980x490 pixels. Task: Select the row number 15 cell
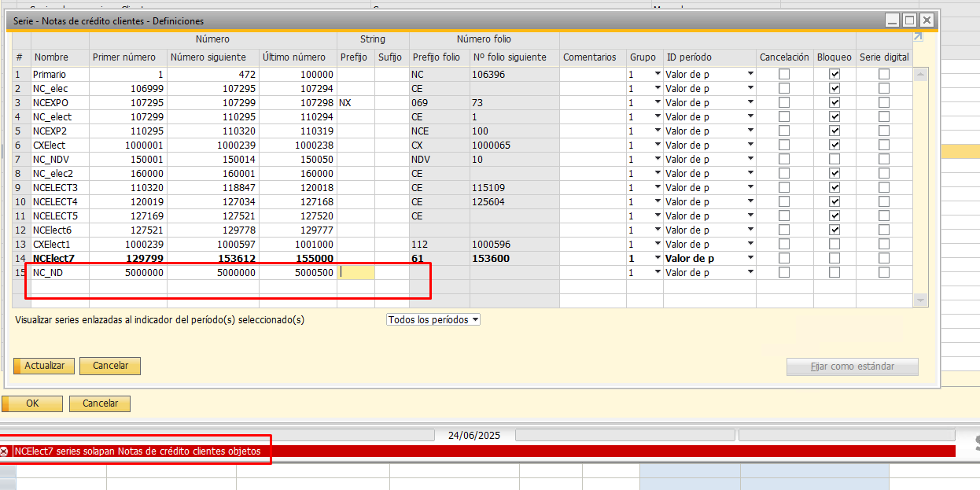[x=21, y=272]
